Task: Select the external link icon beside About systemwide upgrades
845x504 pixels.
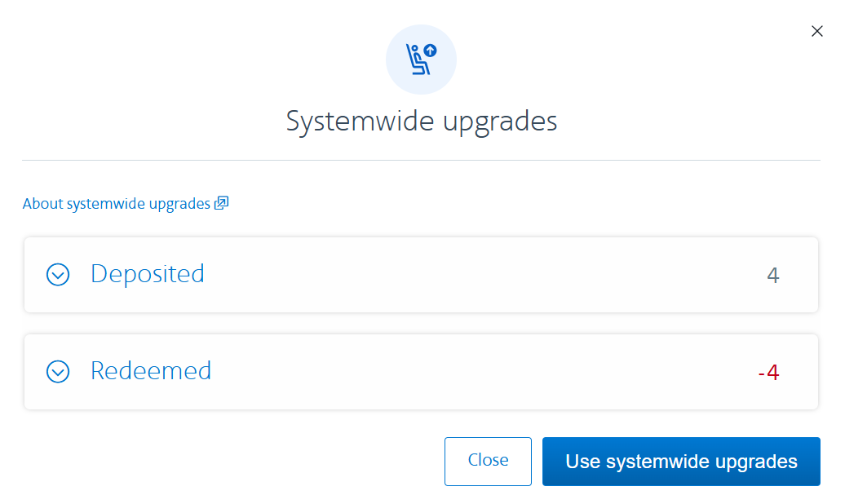Action: 220,202
